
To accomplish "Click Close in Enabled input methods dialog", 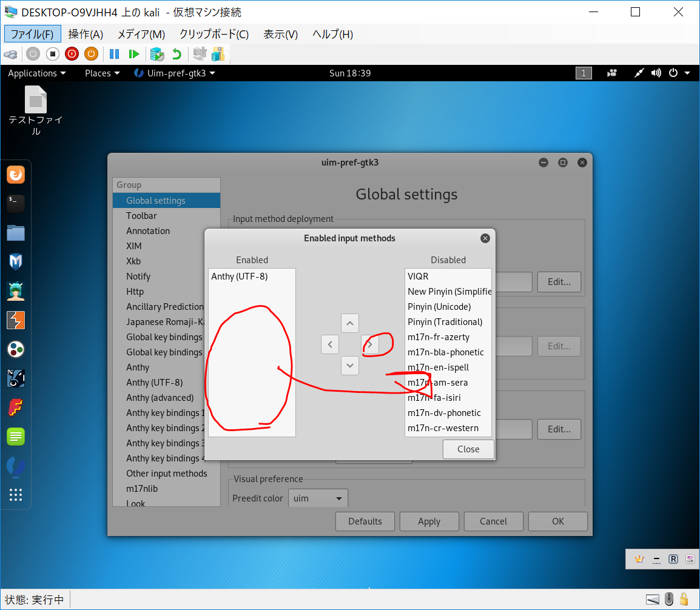I will pyautogui.click(x=468, y=449).
